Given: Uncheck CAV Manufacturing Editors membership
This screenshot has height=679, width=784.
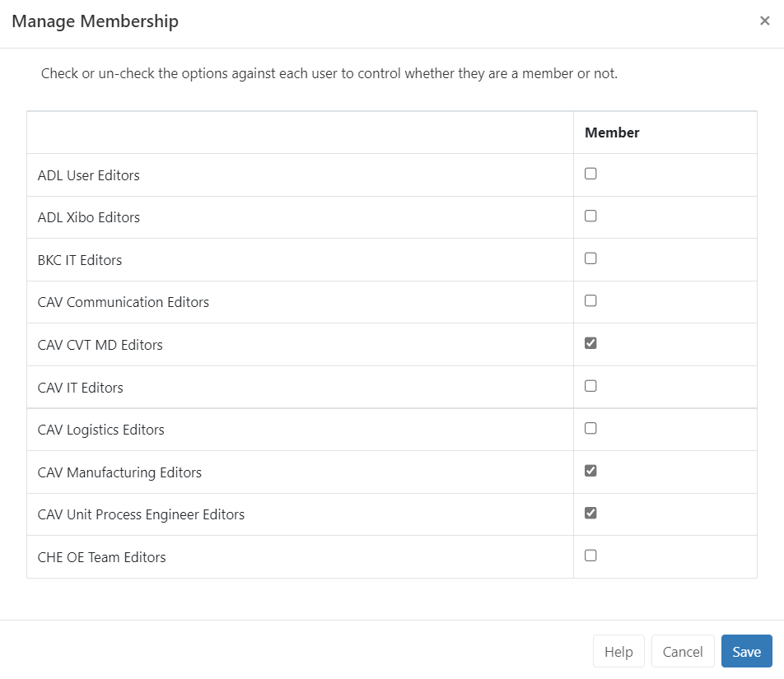Looking at the screenshot, I should 590,471.
